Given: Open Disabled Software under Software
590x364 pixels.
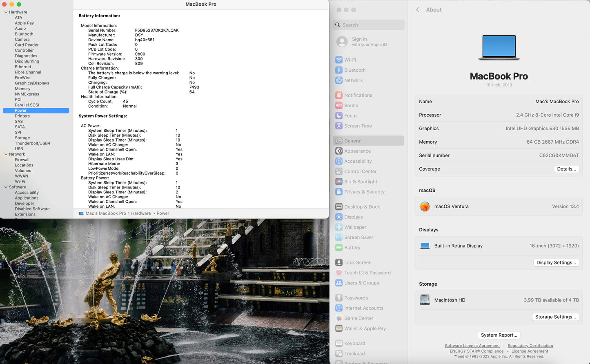Looking at the screenshot, I should pyautogui.click(x=32, y=209).
